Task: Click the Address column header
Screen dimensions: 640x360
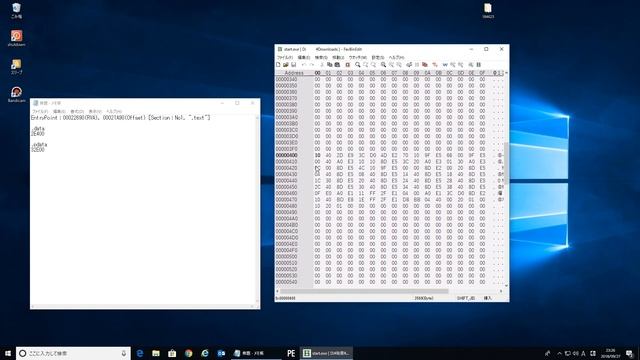Action: [x=294, y=73]
